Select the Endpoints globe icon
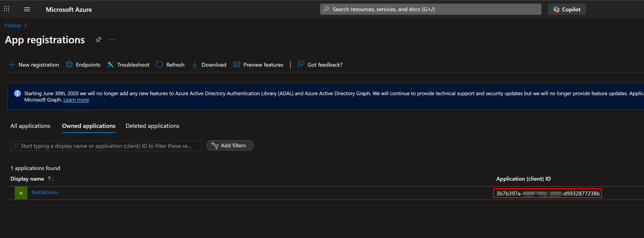The height and width of the screenshot is (238, 644). (x=69, y=64)
